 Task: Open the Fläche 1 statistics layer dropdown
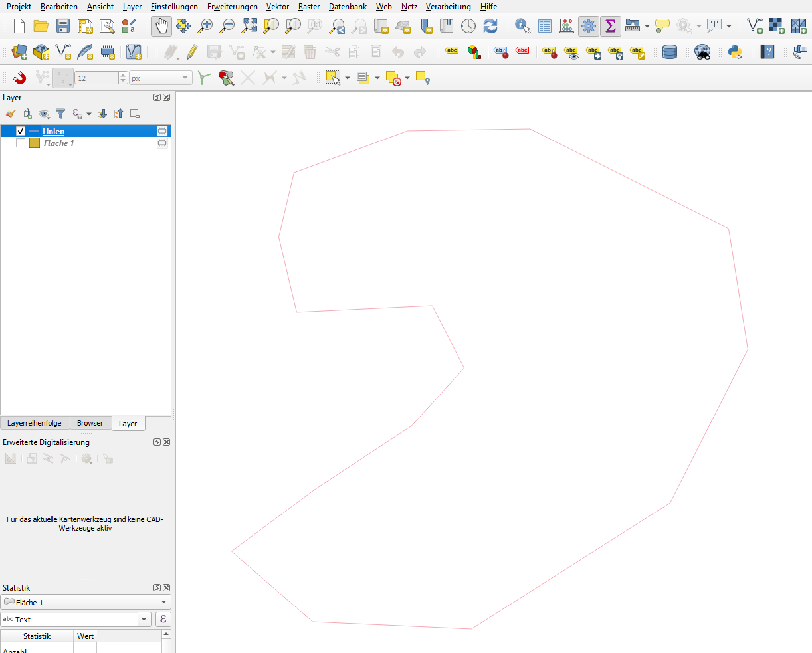[x=163, y=603]
